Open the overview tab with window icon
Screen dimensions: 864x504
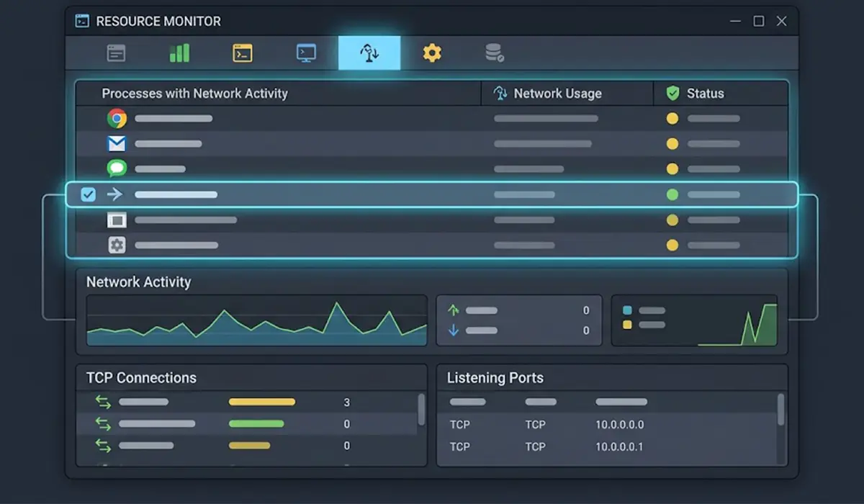click(x=116, y=53)
